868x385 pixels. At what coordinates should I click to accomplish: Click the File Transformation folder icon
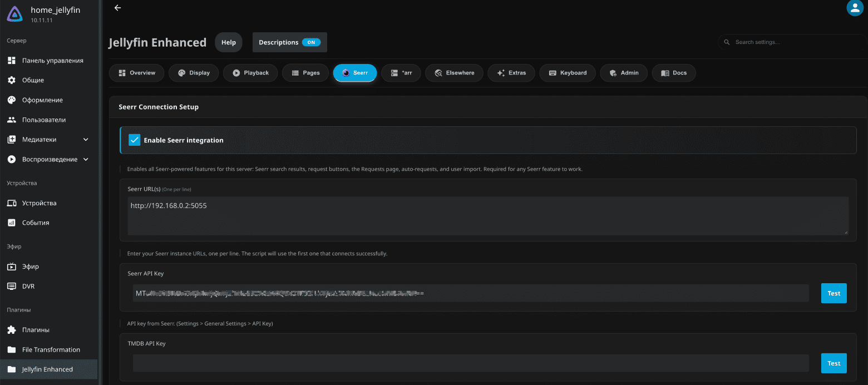12,349
